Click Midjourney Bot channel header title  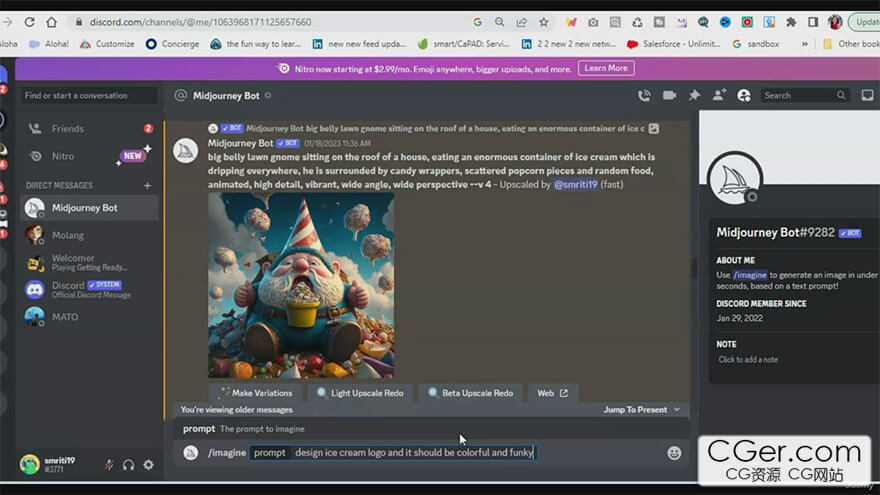[x=226, y=95]
